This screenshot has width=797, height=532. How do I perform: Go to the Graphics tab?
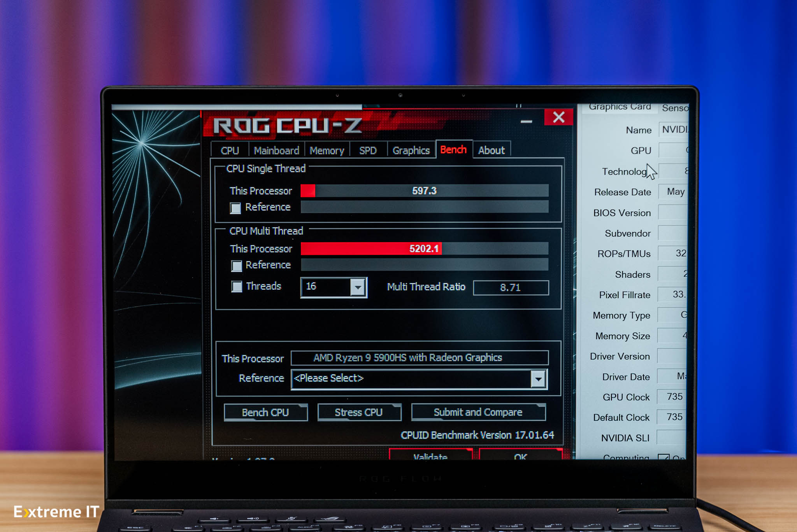411,150
